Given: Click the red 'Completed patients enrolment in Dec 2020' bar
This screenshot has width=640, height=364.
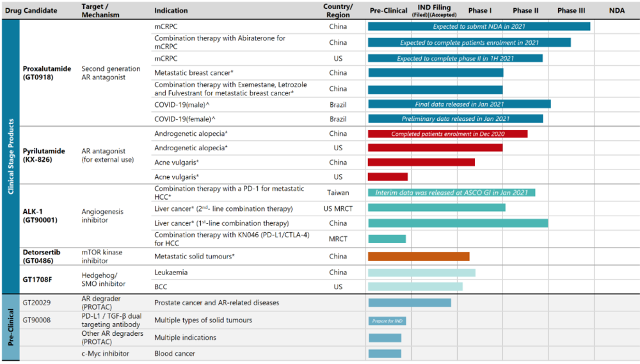Looking at the screenshot, I should (448, 134).
